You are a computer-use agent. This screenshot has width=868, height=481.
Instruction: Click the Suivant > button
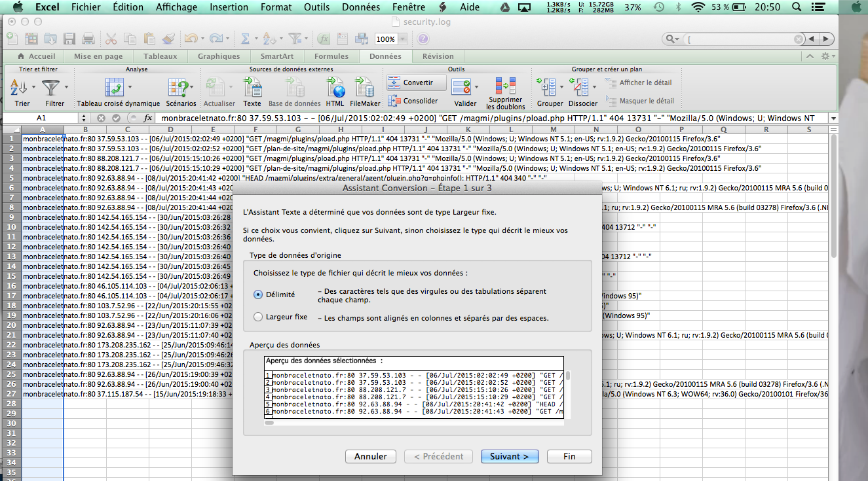(x=510, y=456)
